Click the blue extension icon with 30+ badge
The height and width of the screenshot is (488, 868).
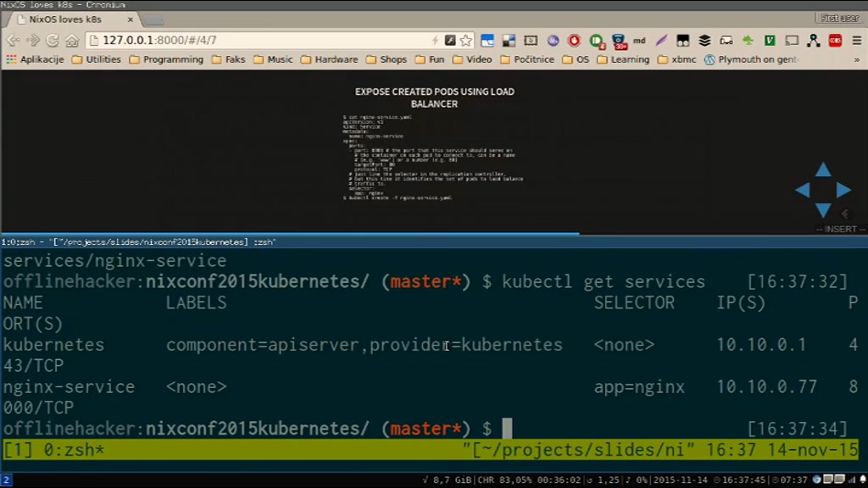click(620, 42)
